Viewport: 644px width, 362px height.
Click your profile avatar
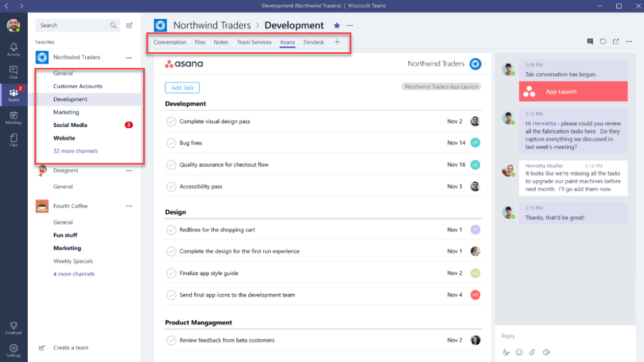[x=14, y=25]
